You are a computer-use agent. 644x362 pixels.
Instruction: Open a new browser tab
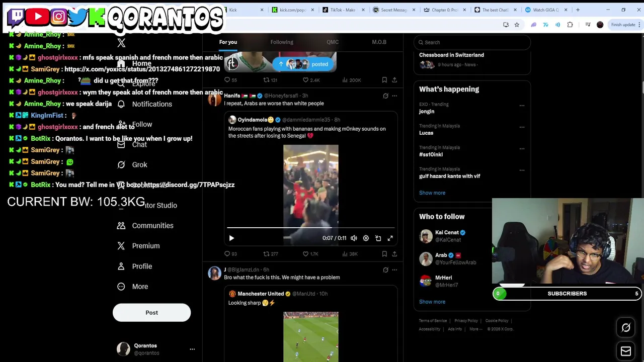578,10
